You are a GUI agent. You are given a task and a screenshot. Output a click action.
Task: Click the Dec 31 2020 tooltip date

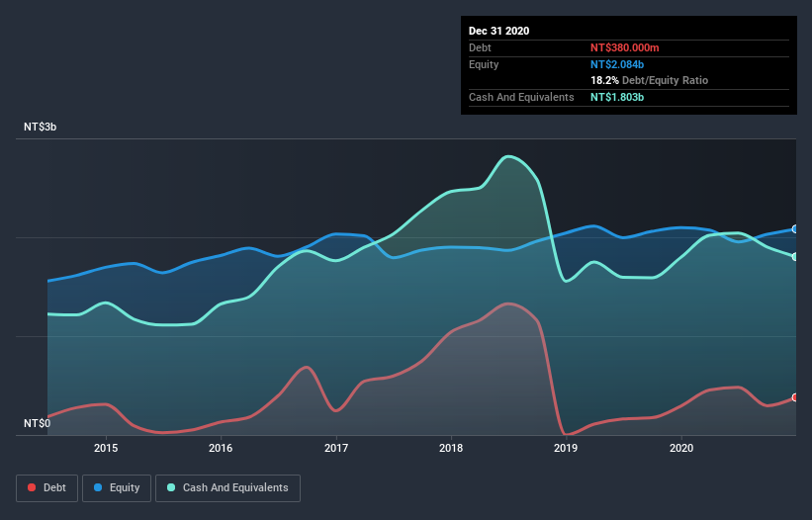[x=498, y=31]
